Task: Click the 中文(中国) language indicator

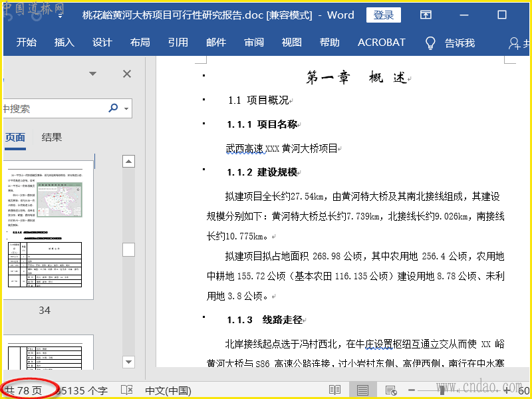Action: [x=168, y=391]
